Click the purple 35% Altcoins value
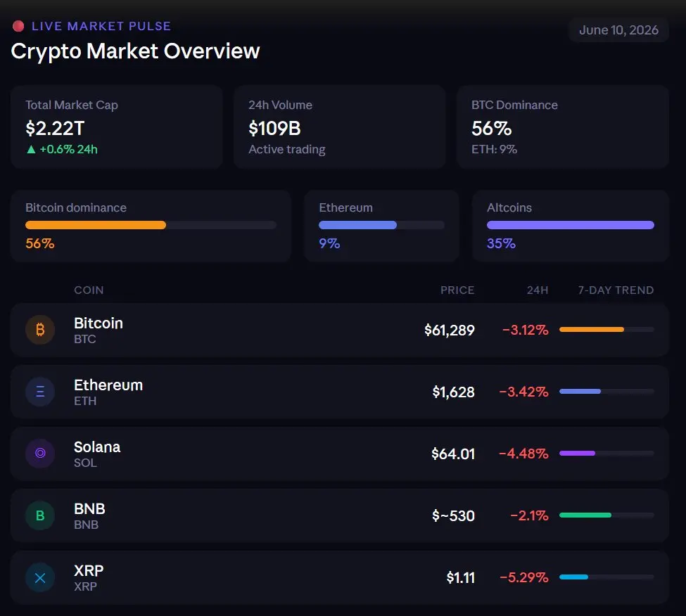This screenshot has height=616, width=686. click(x=502, y=243)
